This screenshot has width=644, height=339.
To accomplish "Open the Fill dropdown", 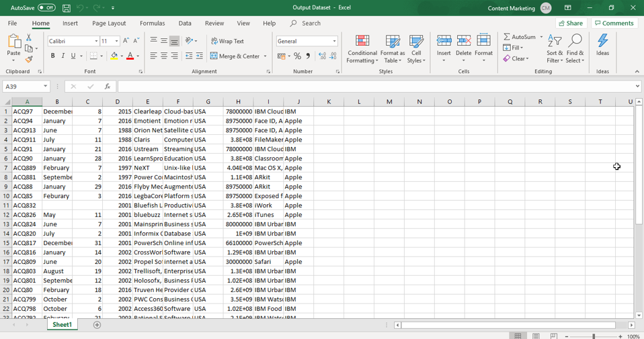I will [514, 48].
